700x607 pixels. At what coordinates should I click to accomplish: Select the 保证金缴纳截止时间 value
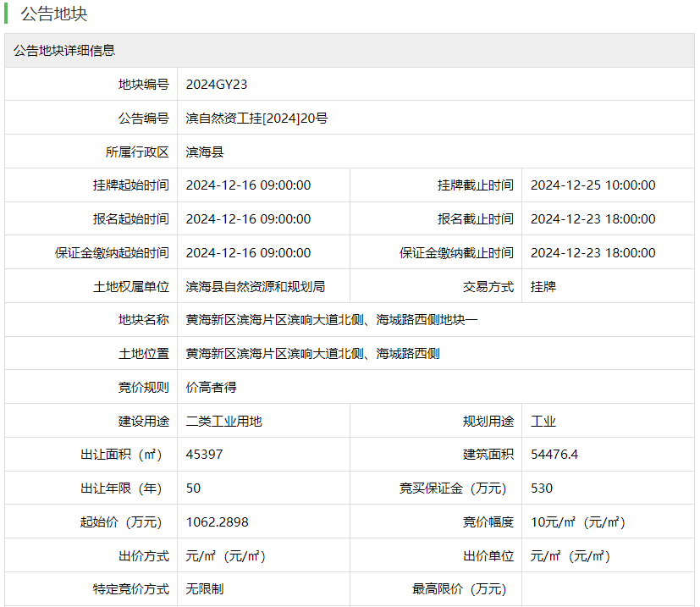(x=593, y=253)
